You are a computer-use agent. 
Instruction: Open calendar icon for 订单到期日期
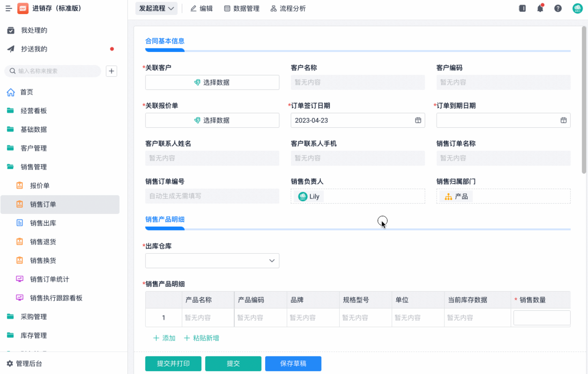563,120
